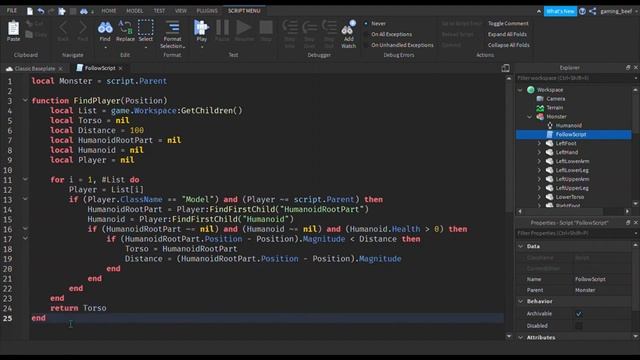
Task: Click the Paste clipboard icon
Action: point(13,28)
